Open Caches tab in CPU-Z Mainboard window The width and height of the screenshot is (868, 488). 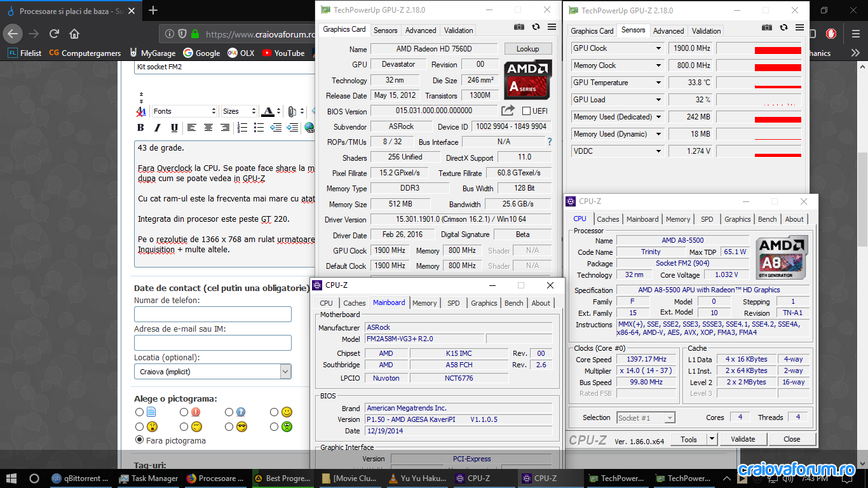coord(354,303)
